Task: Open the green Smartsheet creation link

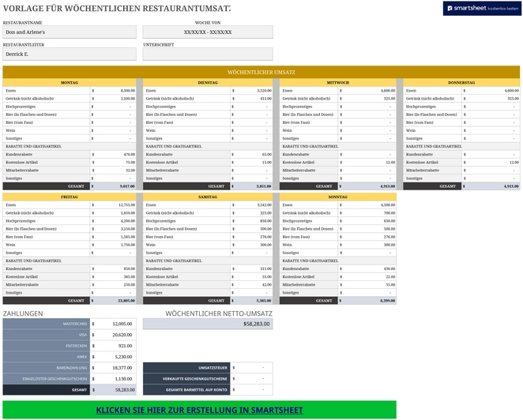Action: pyautogui.click(x=199, y=410)
